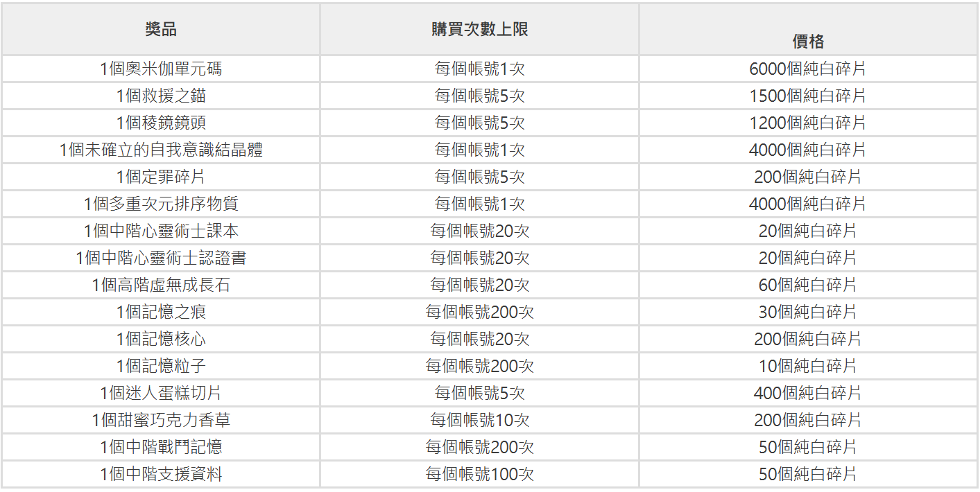
Task: Click the 1個記憶粒子 prize cell
Action: [x=161, y=366]
